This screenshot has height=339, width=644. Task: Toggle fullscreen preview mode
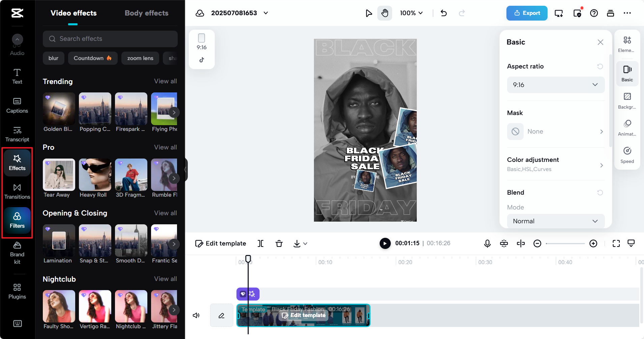616,243
